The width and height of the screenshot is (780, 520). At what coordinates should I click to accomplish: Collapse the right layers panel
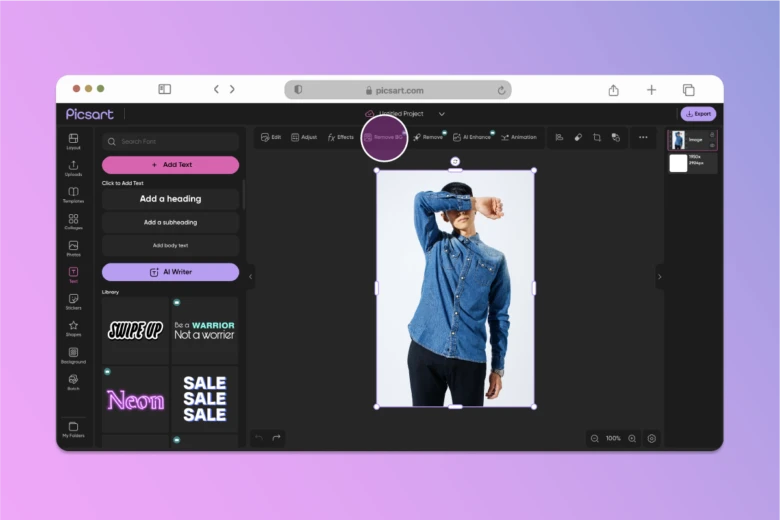click(x=659, y=276)
